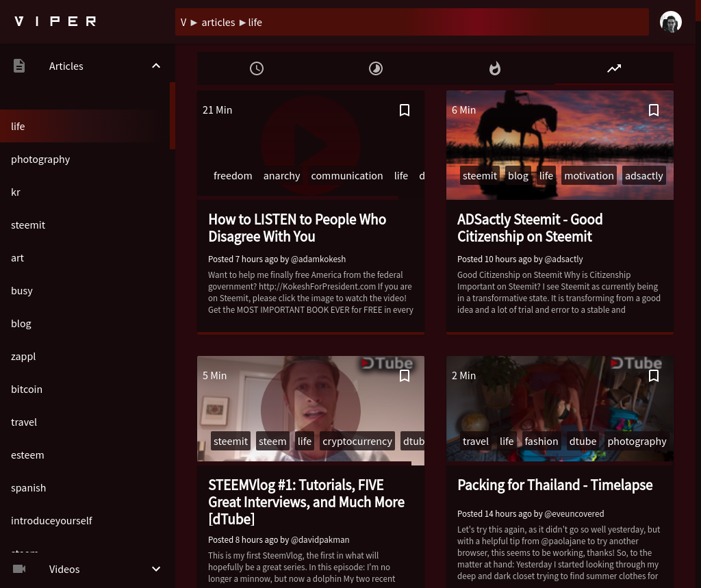Play the How to LISTEN video thumbnail
Screen dimensions: 701x588
[x=311, y=144]
